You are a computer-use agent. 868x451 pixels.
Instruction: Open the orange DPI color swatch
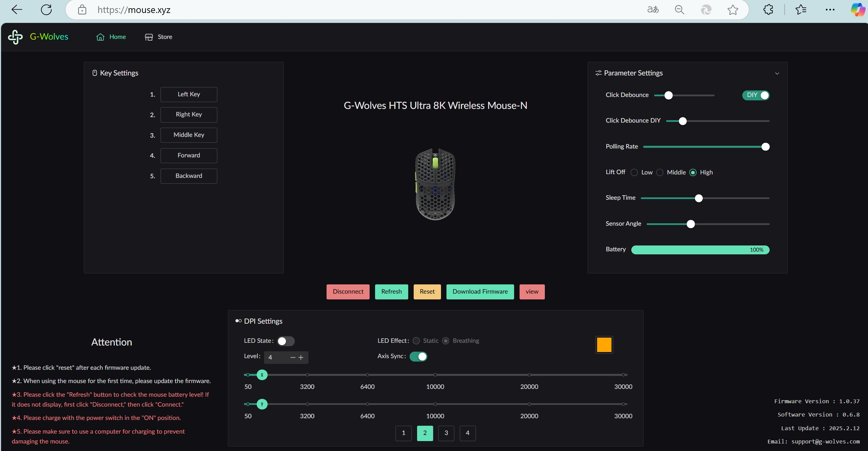tap(604, 345)
